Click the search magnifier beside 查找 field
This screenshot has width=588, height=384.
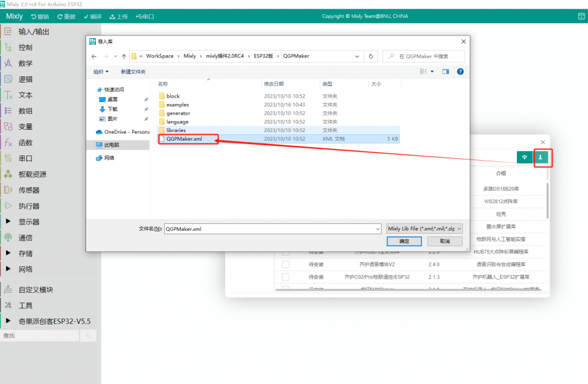click(x=88, y=336)
